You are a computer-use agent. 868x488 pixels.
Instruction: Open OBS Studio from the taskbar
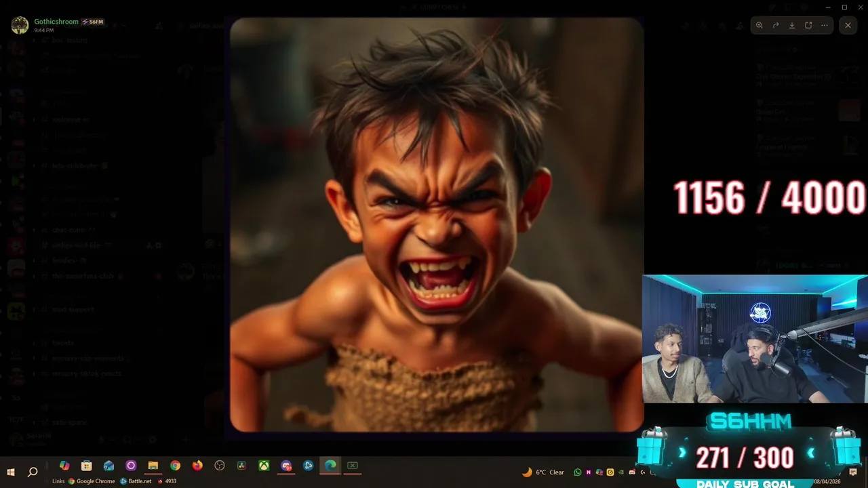pyautogui.click(x=220, y=466)
